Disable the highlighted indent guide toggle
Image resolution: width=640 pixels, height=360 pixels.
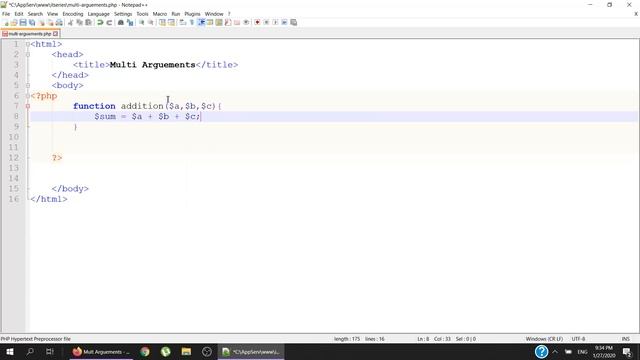click(x=201, y=22)
